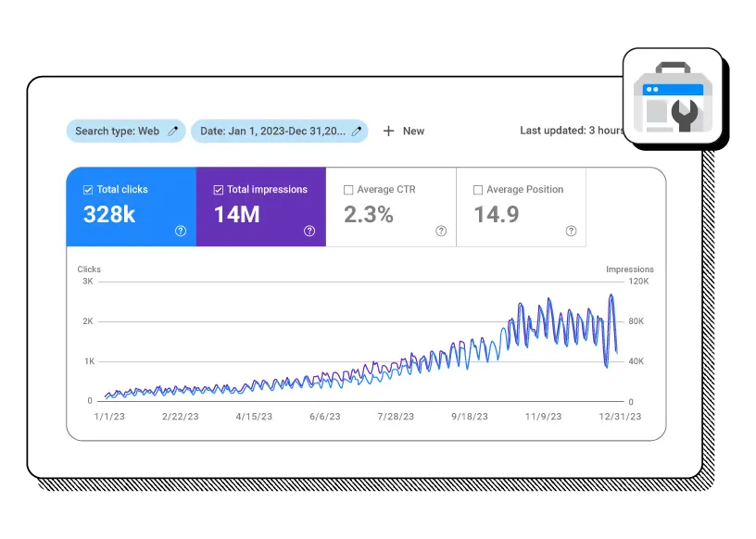The height and width of the screenshot is (539, 756).
Task: Open help icon on Total clicks card
Action: coord(181,232)
